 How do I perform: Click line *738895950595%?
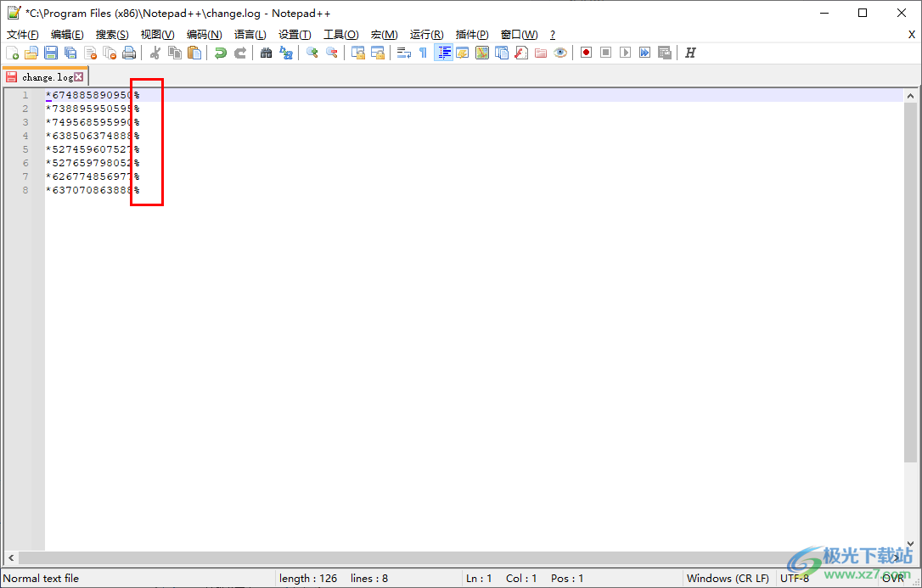[93, 109]
